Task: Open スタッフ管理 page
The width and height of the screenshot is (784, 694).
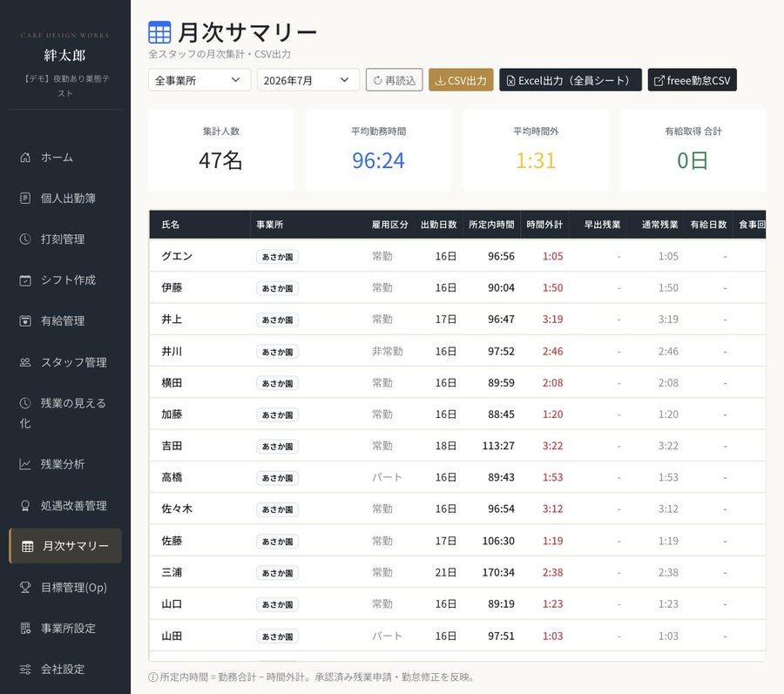Action: tap(65, 362)
